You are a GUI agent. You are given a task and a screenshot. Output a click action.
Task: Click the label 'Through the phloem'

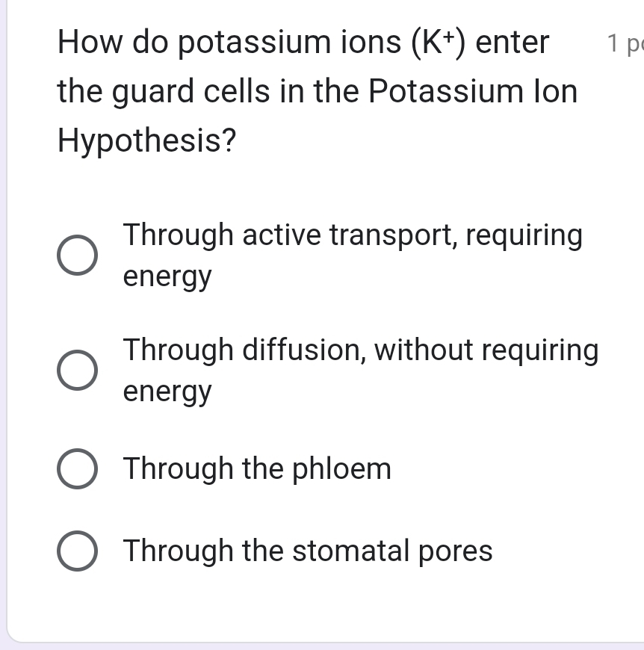tap(257, 469)
